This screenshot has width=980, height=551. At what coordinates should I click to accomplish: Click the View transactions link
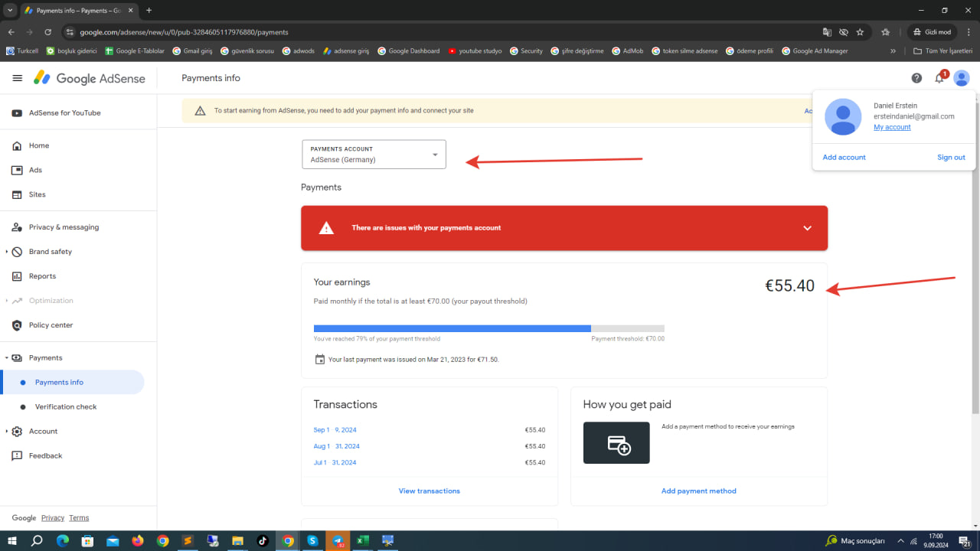pyautogui.click(x=430, y=491)
